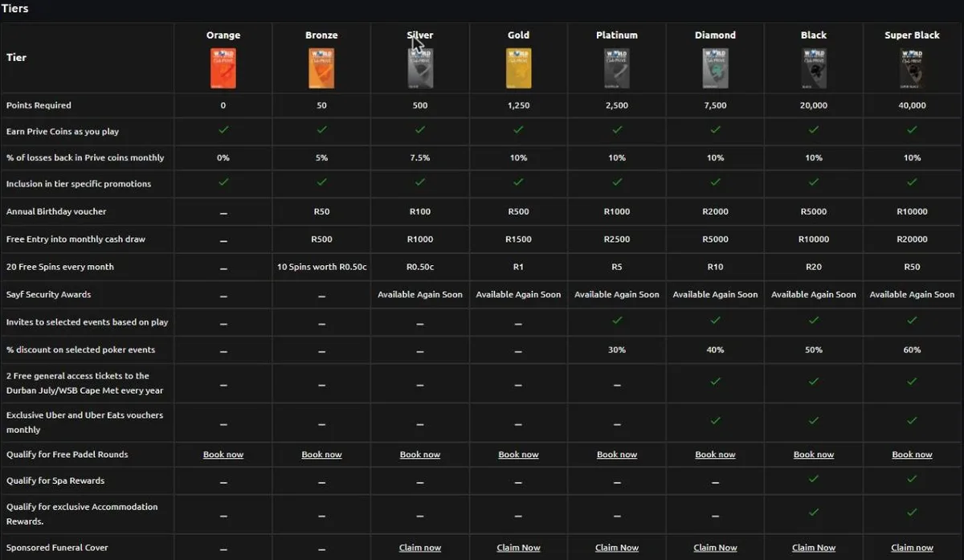Click the Platinum column header

click(x=617, y=35)
